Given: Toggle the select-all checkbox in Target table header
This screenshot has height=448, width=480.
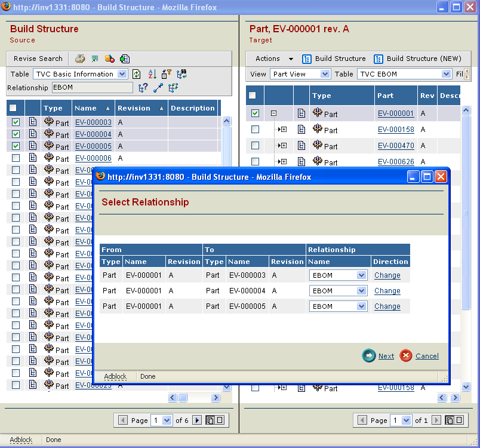Looking at the screenshot, I should [253, 96].
